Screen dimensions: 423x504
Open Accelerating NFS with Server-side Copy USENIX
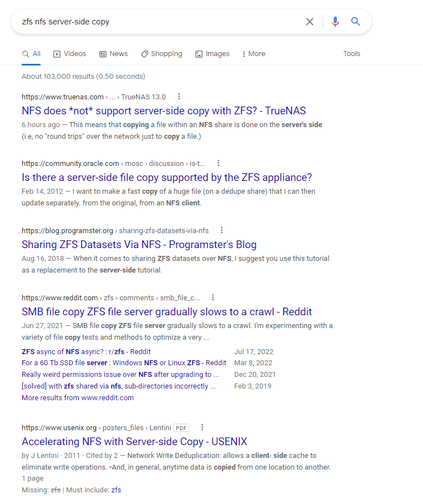coord(134,442)
